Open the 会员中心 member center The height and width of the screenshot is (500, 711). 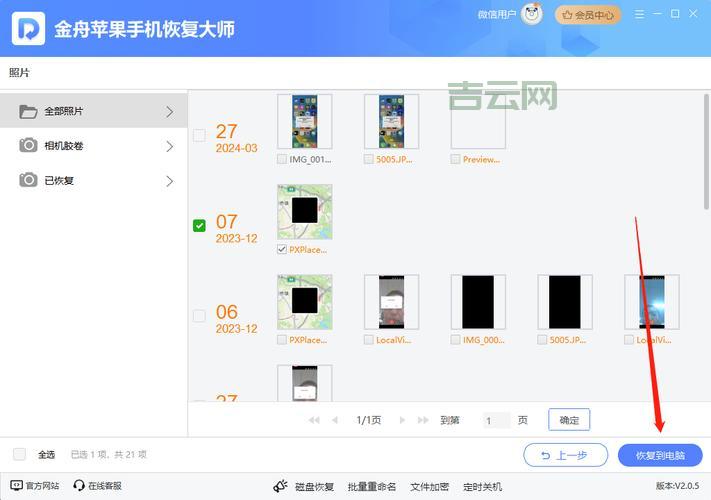[x=588, y=15]
